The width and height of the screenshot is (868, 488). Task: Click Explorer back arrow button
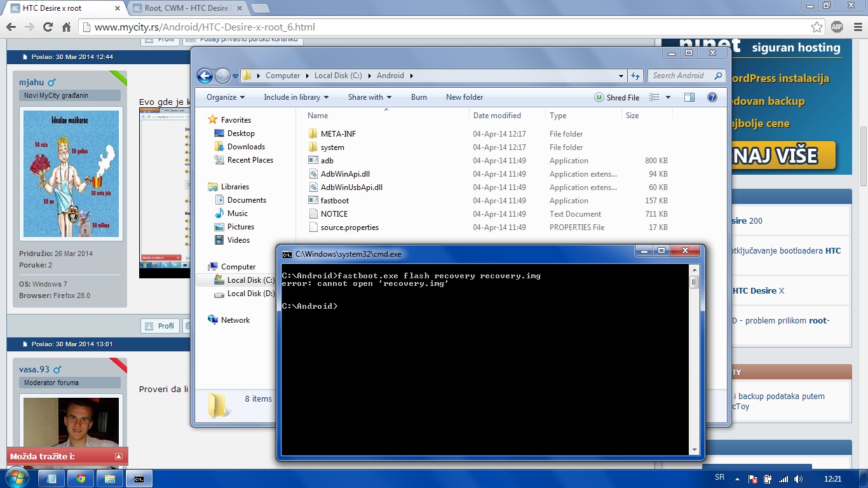(x=205, y=76)
